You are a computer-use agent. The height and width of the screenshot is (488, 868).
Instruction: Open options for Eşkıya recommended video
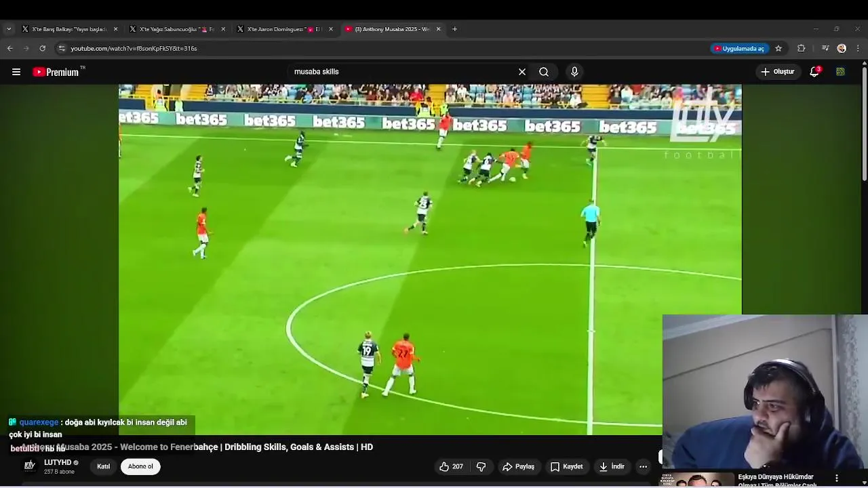(x=836, y=478)
